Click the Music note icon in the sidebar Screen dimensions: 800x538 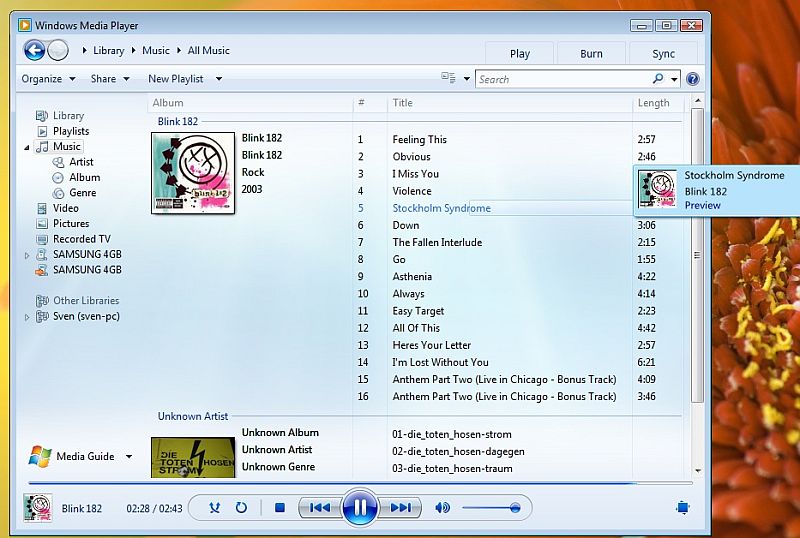(x=42, y=146)
